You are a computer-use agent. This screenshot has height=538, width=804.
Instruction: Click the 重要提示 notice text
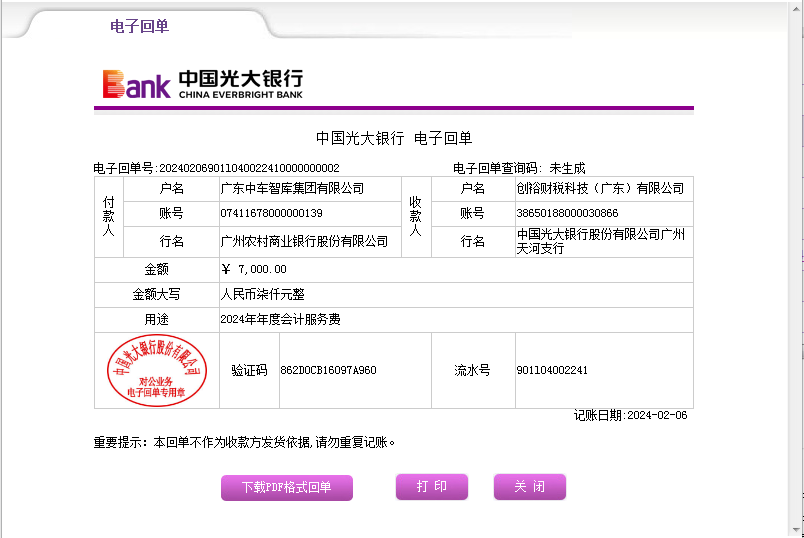[x=244, y=442]
